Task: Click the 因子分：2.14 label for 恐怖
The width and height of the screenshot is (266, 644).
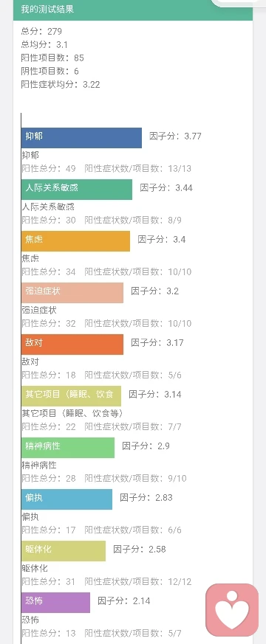Action: pyautogui.click(x=123, y=601)
